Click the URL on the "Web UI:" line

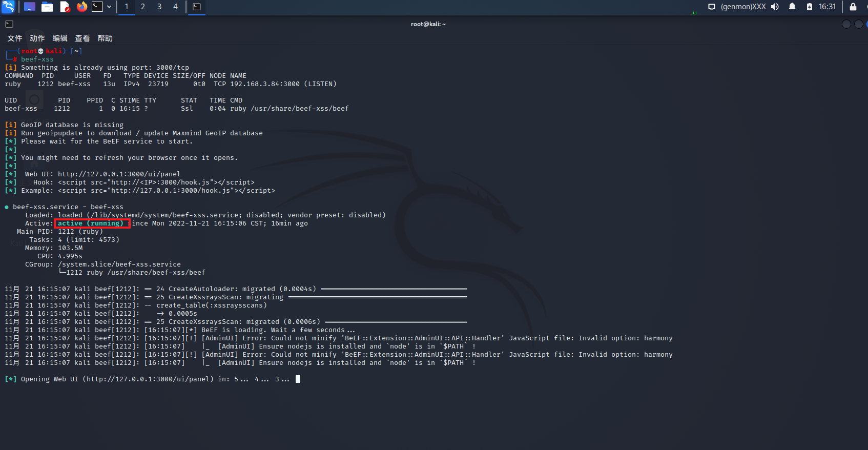pos(119,174)
